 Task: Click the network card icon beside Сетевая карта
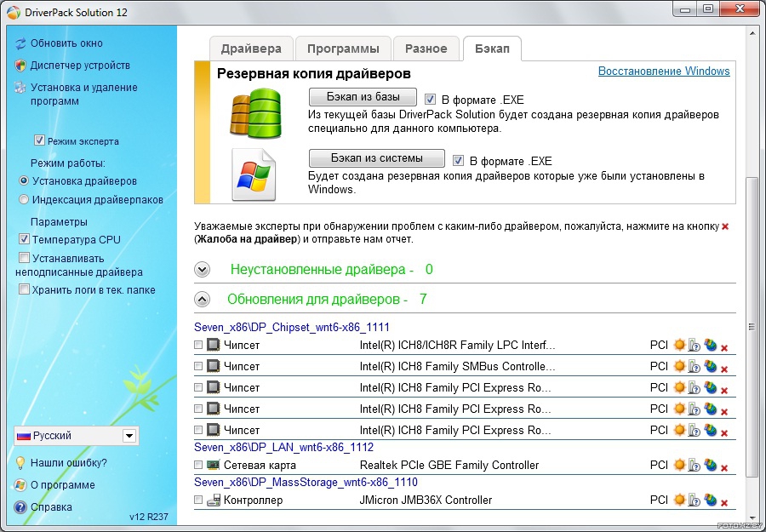click(x=213, y=465)
